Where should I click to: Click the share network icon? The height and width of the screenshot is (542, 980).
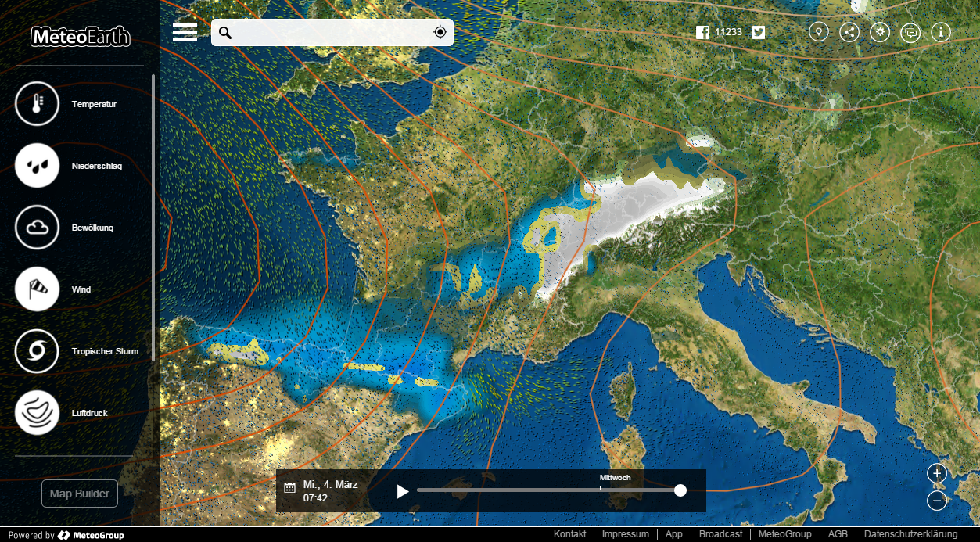pos(849,32)
